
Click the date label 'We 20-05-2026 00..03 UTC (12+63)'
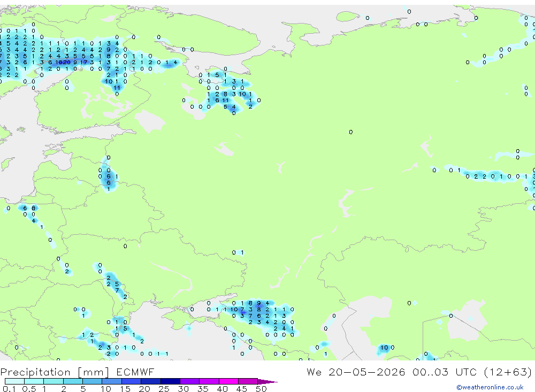tap(419, 372)
